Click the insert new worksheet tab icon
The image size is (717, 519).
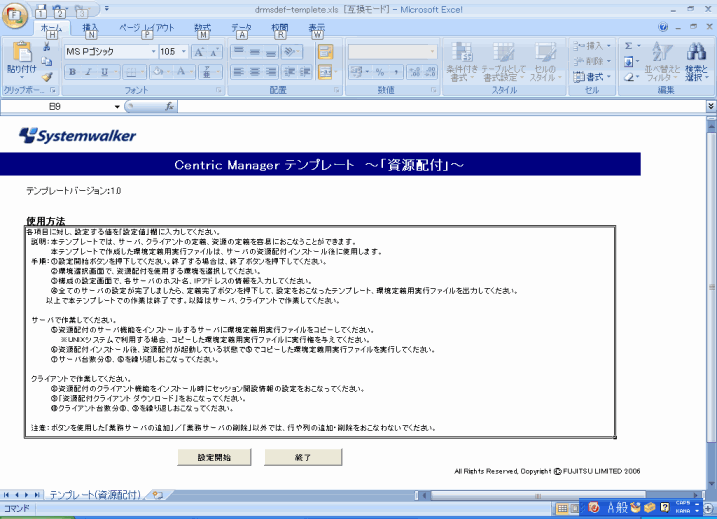(158, 495)
